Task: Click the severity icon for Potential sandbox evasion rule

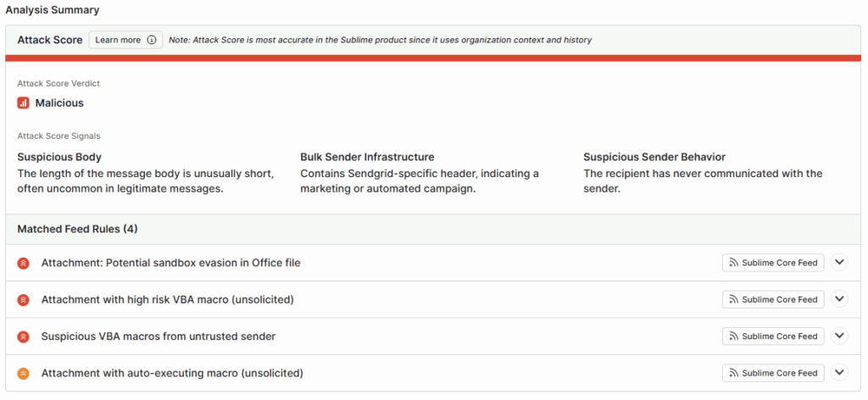Action: click(x=23, y=263)
